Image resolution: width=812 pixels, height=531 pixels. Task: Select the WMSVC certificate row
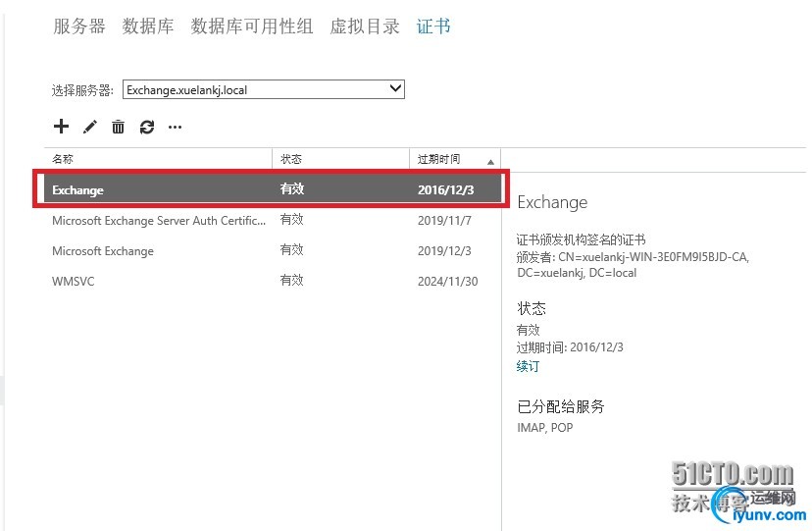pos(273,281)
